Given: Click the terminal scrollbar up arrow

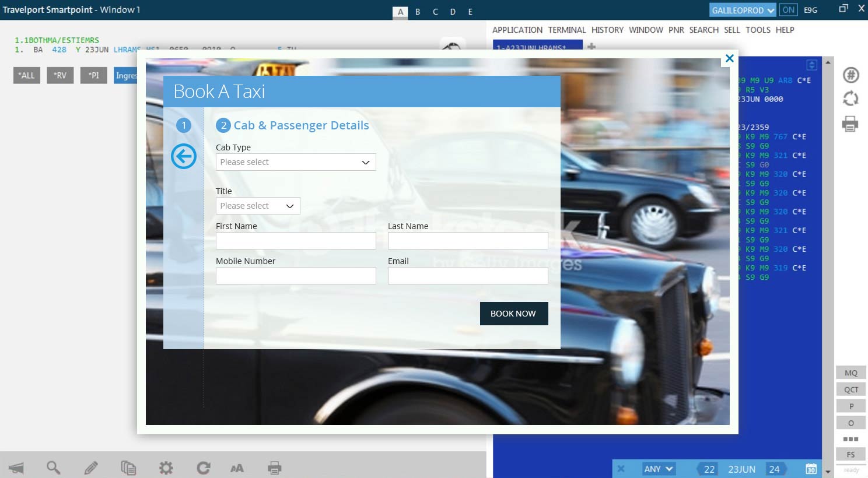Looking at the screenshot, I should tap(828, 61).
